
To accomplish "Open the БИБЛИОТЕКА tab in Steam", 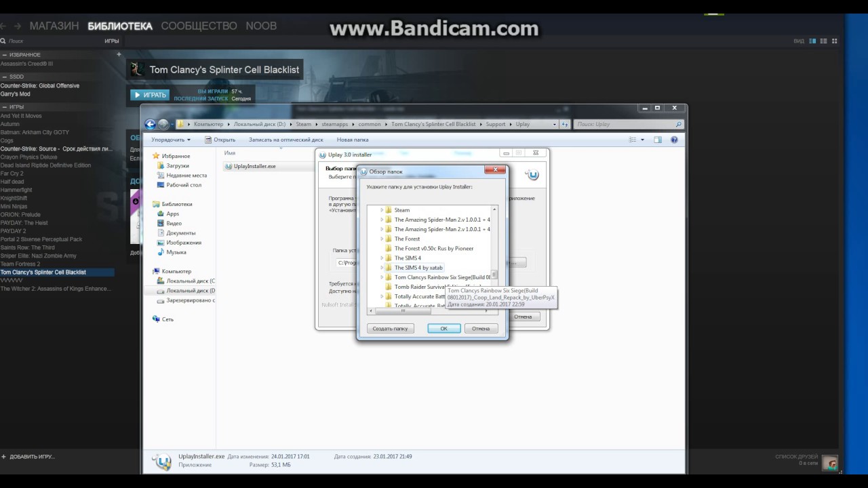I will click(120, 26).
